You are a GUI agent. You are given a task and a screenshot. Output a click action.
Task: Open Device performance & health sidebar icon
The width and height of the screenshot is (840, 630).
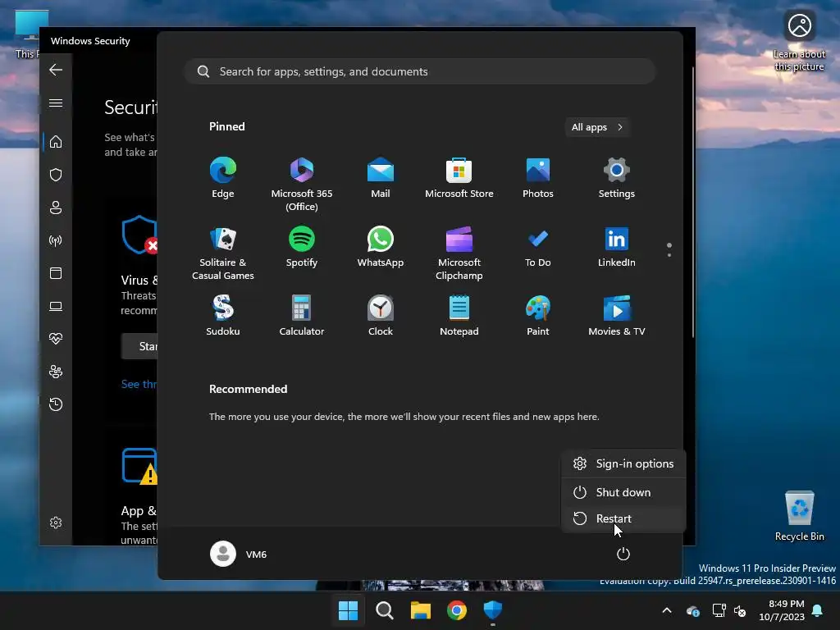56,339
